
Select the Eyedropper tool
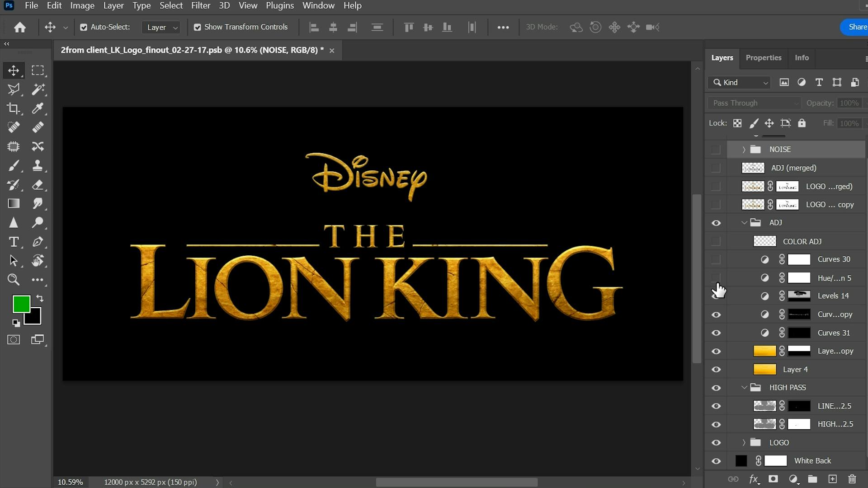(x=38, y=108)
